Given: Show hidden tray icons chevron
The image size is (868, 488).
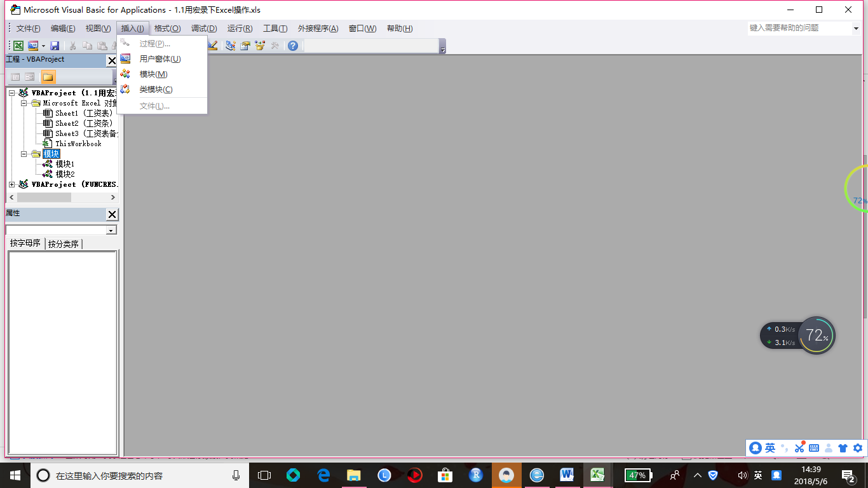Looking at the screenshot, I should point(697,475).
